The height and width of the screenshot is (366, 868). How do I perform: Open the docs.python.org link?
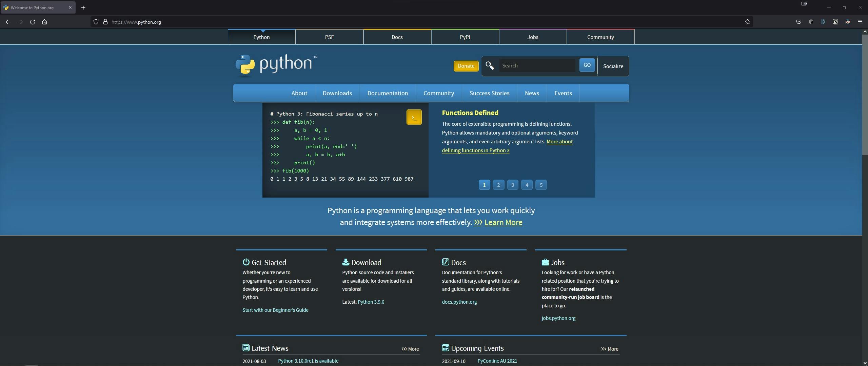point(459,302)
